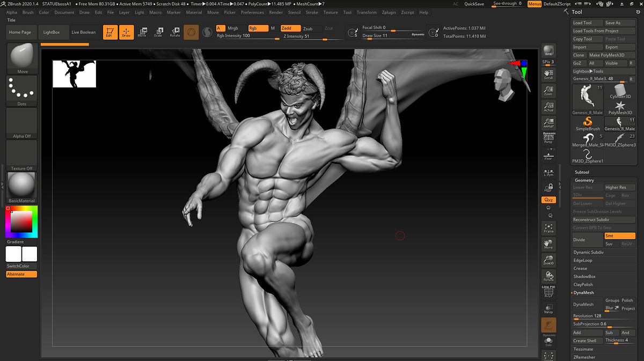
Task: Click the D dynamic draw size icon
Action: (x=433, y=33)
